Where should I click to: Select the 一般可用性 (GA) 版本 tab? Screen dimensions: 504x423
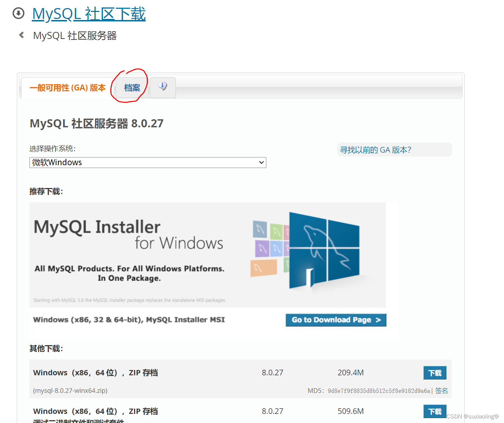67,88
